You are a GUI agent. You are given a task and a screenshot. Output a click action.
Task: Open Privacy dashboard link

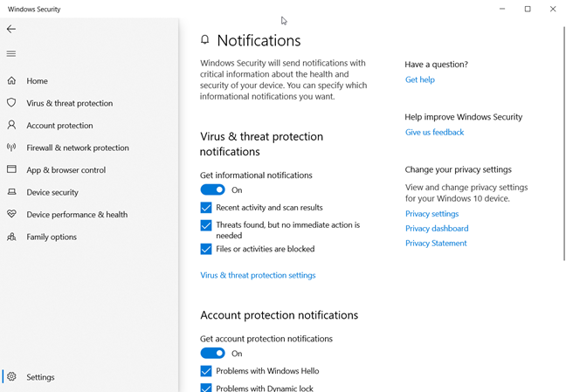(x=437, y=229)
